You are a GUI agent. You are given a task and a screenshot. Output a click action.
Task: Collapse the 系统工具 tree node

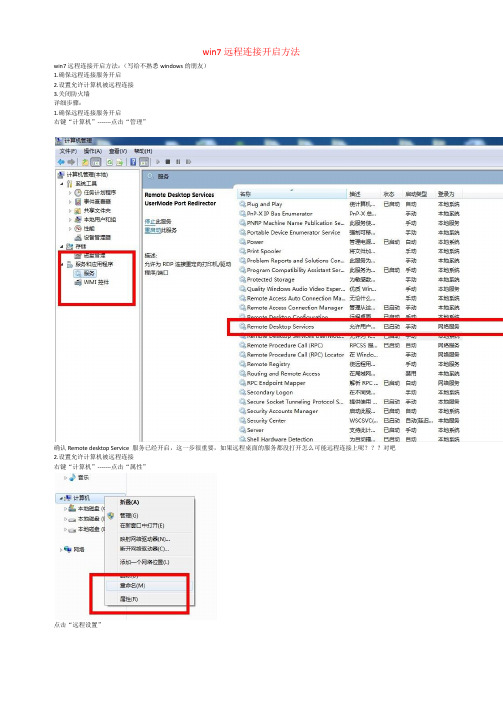point(62,184)
